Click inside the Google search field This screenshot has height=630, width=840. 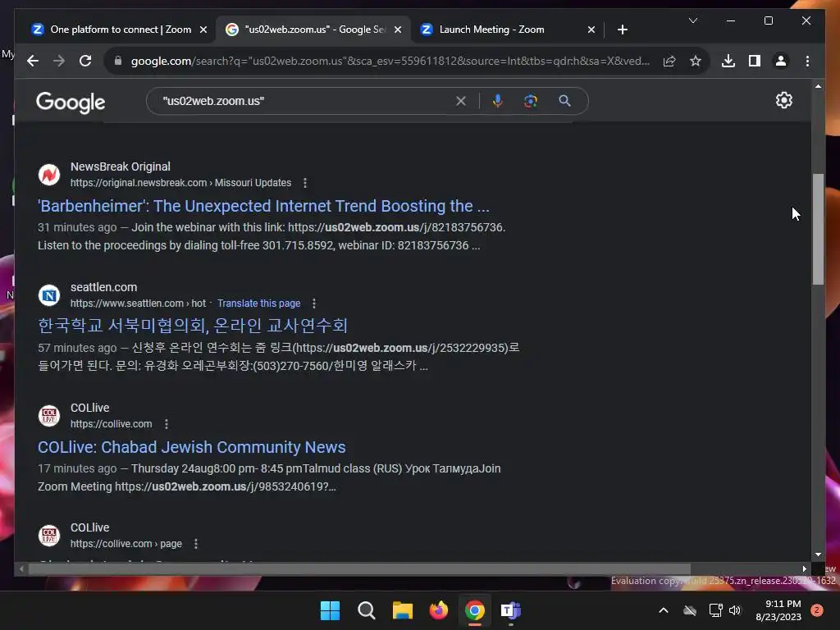pos(305,101)
